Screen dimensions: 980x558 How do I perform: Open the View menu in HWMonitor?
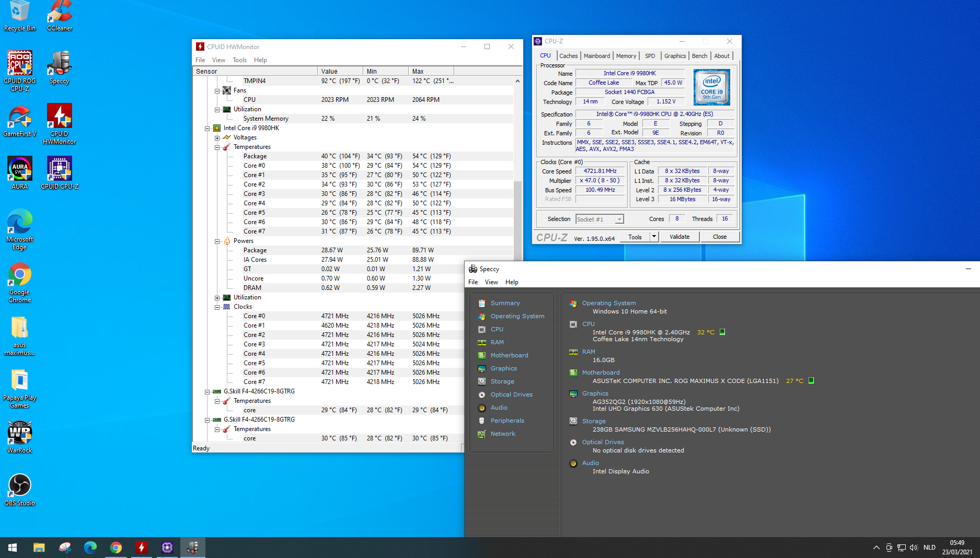218,60
